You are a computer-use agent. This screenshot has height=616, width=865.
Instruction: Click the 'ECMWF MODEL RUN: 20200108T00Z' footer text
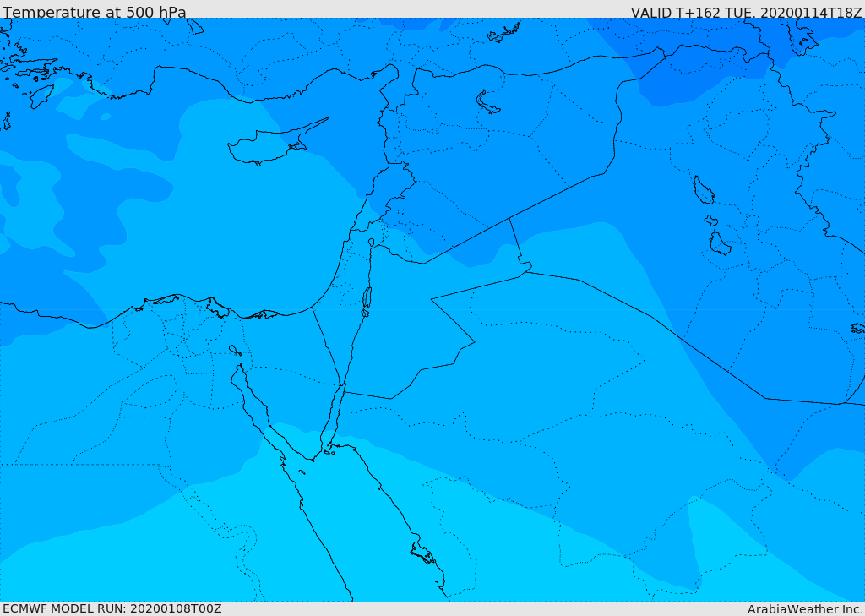(112, 608)
